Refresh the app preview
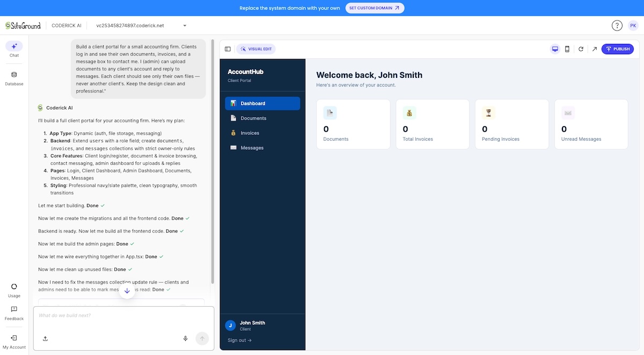The image size is (644, 355). pos(581,49)
